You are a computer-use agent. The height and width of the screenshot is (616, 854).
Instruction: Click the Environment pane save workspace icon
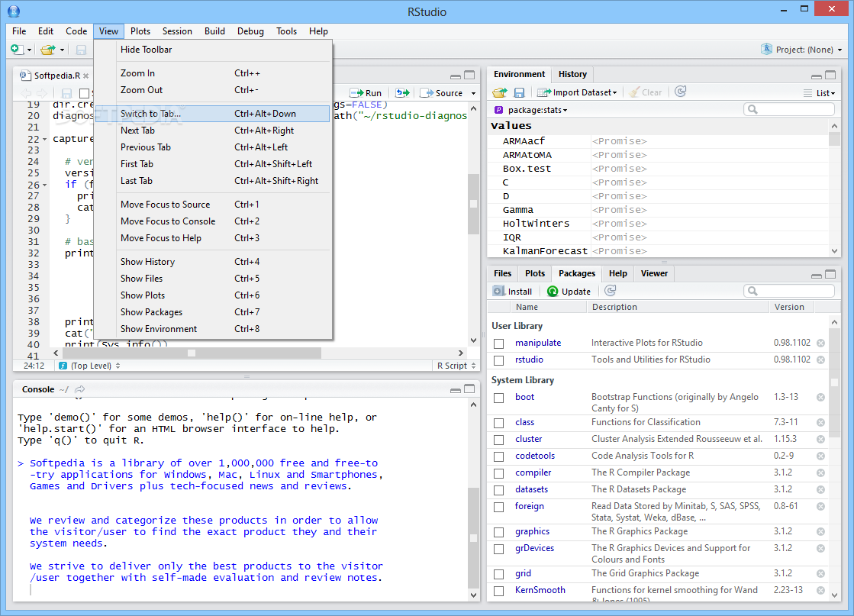coord(519,92)
